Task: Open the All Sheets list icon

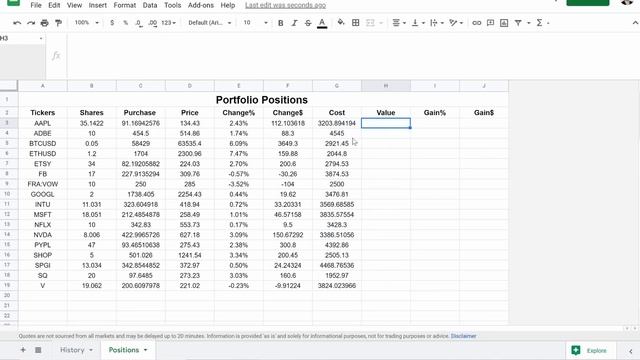Action: point(38,350)
